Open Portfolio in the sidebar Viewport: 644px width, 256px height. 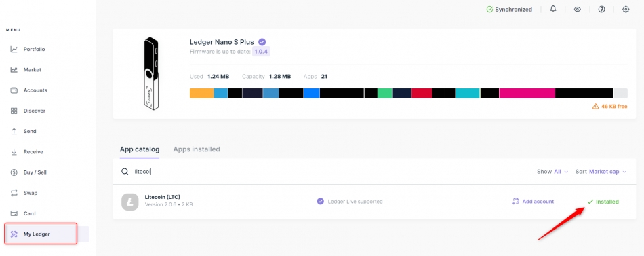point(34,49)
